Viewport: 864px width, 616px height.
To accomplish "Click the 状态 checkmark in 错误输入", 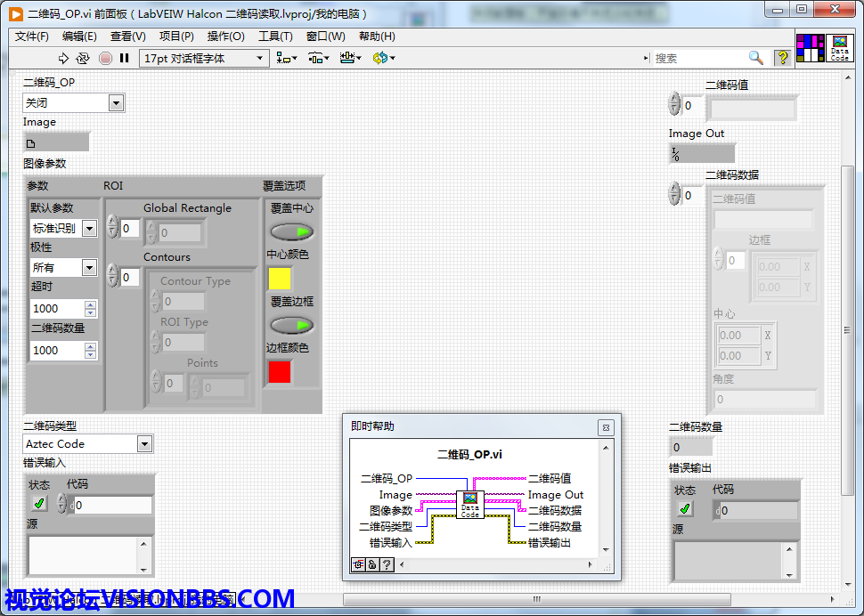I will (40, 504).
